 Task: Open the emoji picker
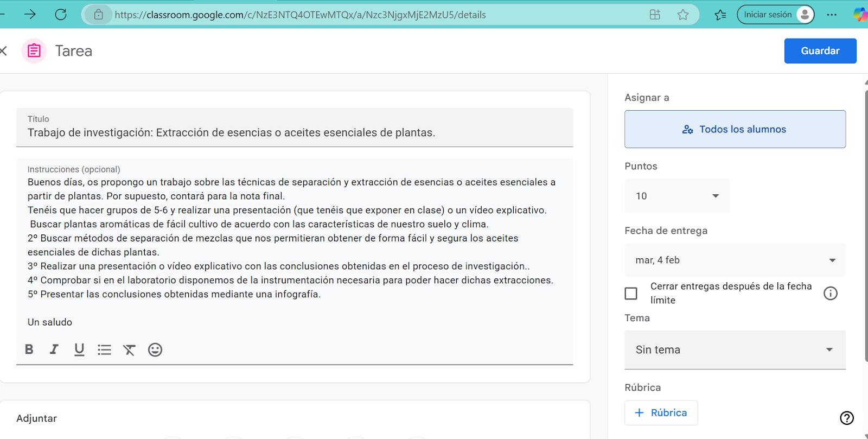tap(155, 350)
